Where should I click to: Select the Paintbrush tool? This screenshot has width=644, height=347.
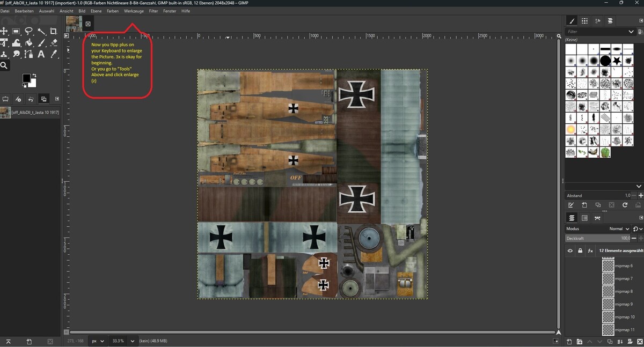click(x=41, y=43)
